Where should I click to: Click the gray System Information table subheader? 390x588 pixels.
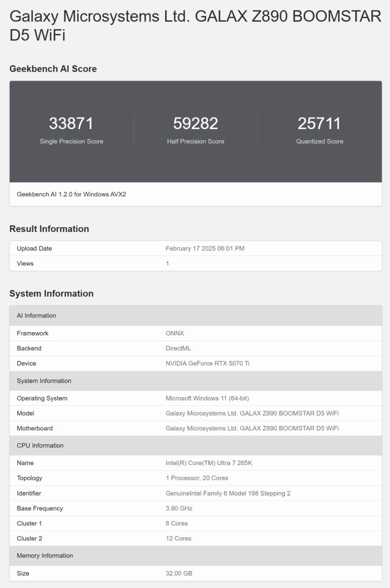click(195, 381)
